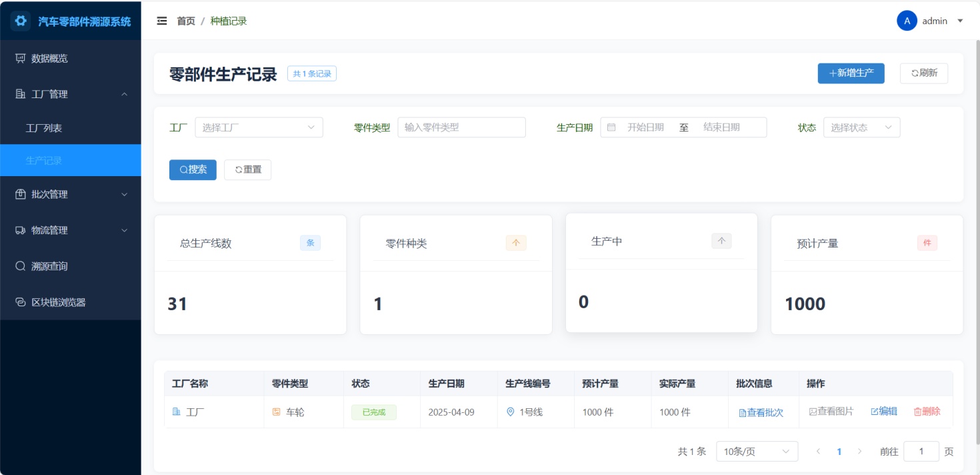Screen dimensions: 980x475
Task: Click the blue 搜索 button
Action: pyautogui.click(x=193, y=169)
